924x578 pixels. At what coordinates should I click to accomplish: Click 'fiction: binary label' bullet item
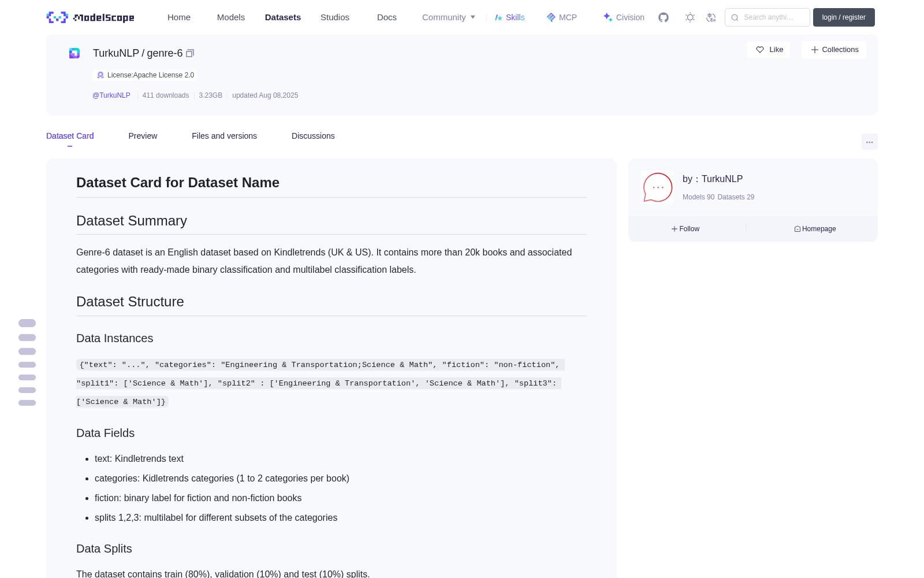(198, 498)
